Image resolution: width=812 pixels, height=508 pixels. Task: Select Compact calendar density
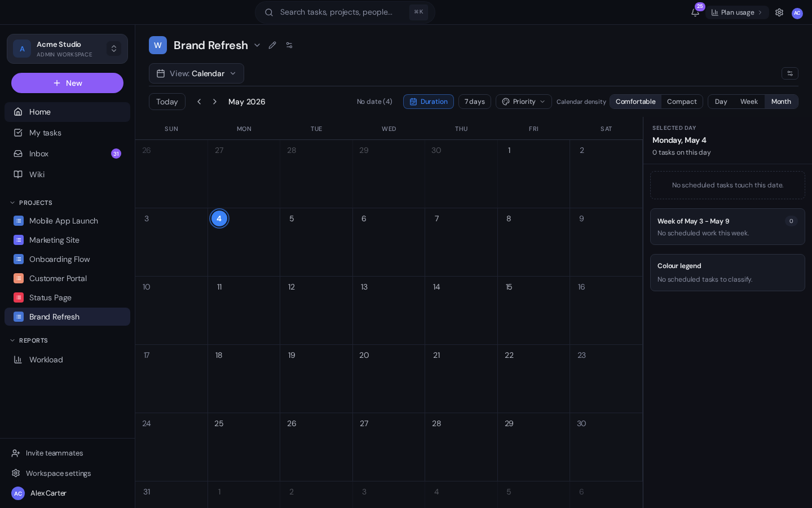click(x=682, y=102)
